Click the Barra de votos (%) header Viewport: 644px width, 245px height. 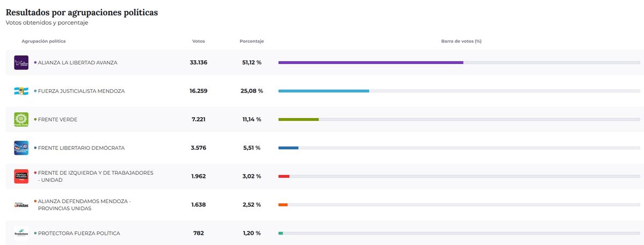coord(461,41)
